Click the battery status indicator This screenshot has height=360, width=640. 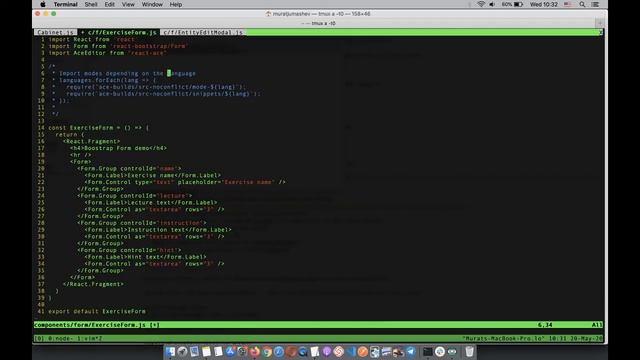pyautogui.click(x=512, y=4)
